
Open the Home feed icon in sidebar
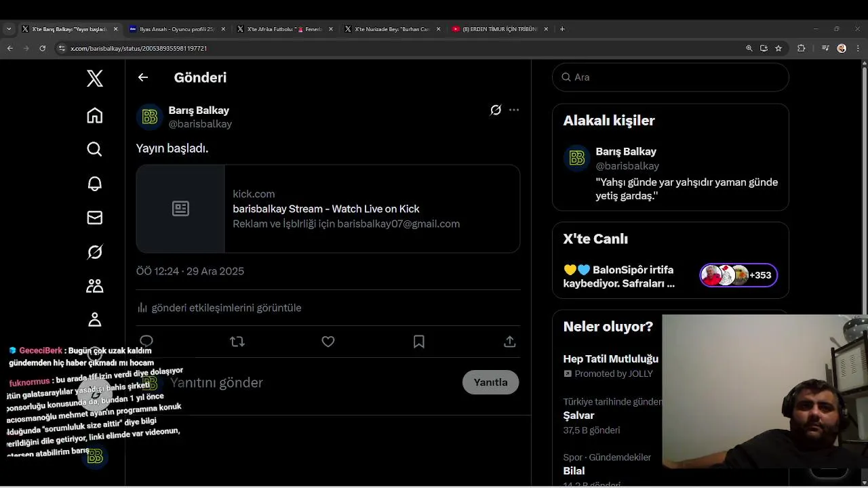[95, 115]
